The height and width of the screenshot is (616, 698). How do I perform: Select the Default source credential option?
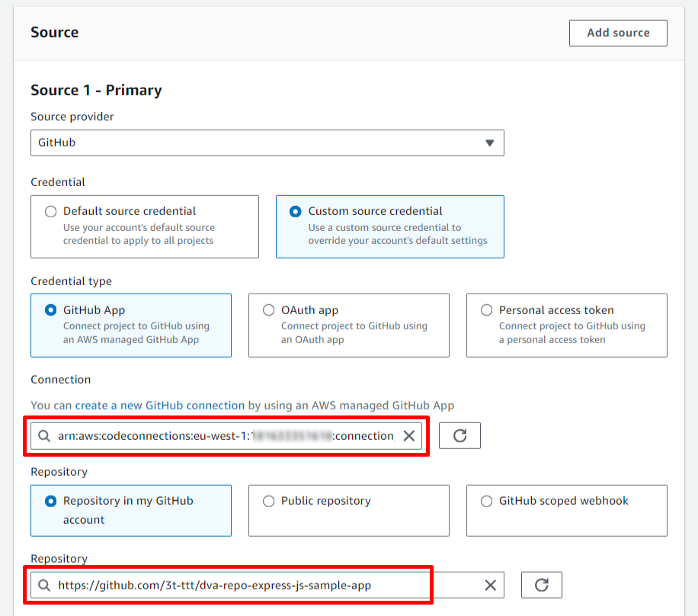(145, 226)
